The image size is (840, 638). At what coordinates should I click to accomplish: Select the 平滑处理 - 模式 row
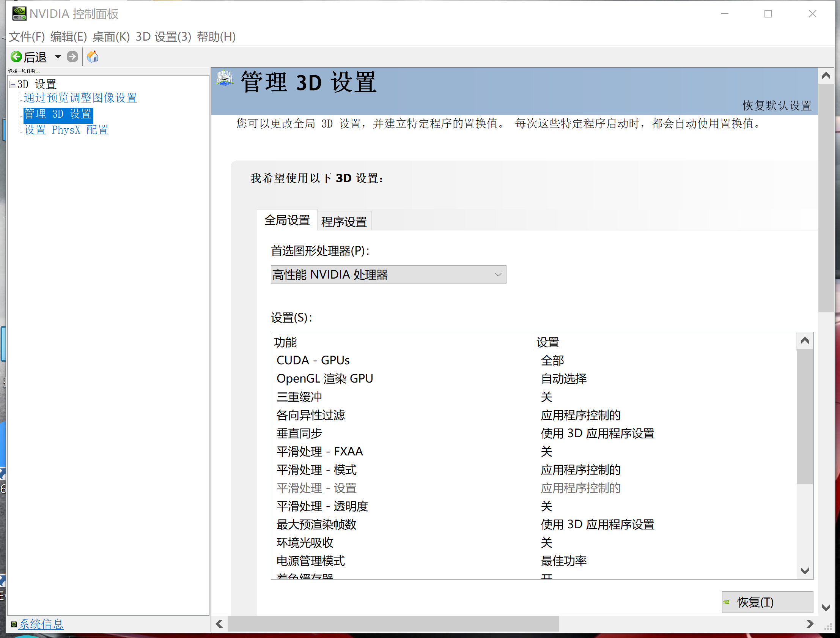coord(533,469)
